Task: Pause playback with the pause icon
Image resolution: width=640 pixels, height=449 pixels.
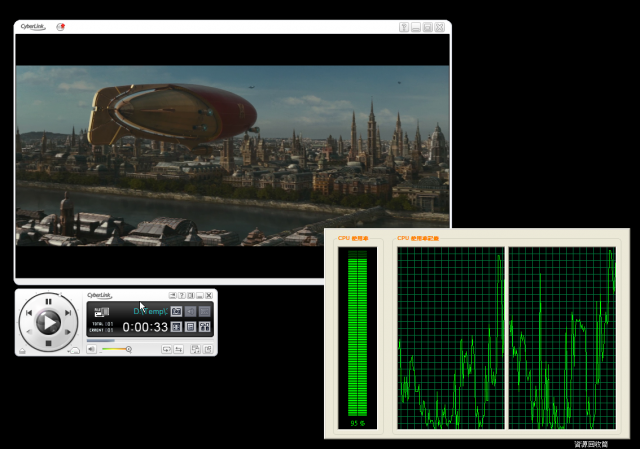Action: tap(49, 302)
